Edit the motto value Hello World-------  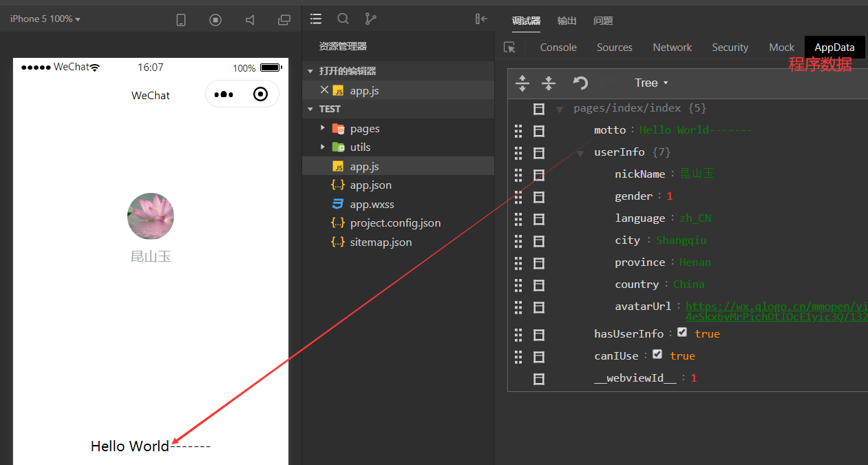tap(696, 130)
